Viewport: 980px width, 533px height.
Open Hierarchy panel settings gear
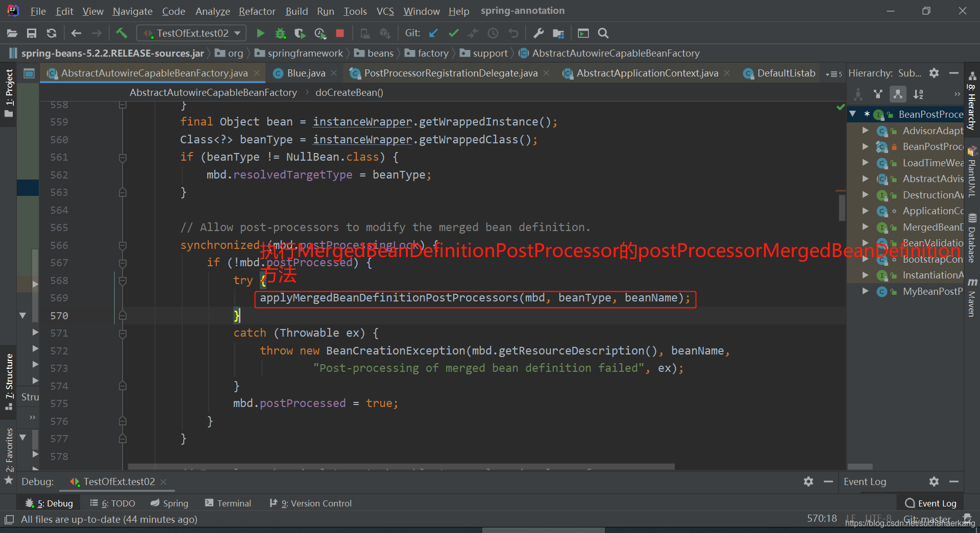(934, 73)
